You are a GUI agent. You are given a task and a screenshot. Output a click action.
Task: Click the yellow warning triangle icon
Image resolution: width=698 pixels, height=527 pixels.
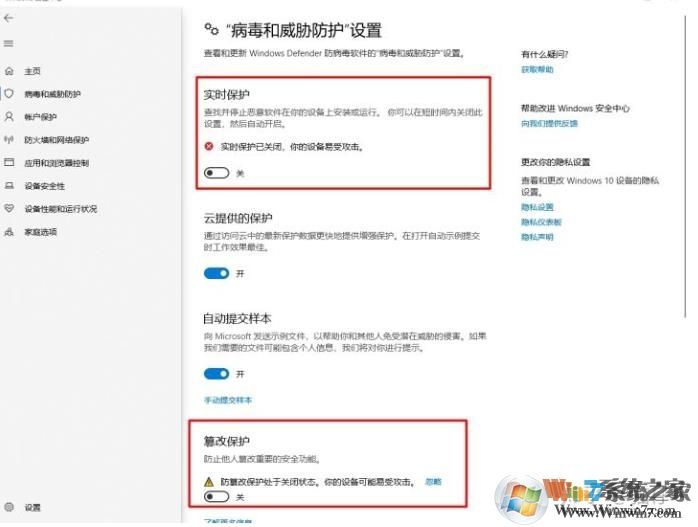click(209, 482)
